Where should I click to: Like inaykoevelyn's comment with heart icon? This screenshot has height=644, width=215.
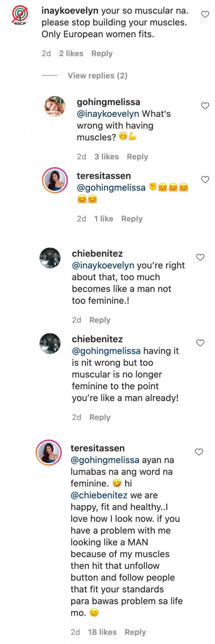point(205,15)
